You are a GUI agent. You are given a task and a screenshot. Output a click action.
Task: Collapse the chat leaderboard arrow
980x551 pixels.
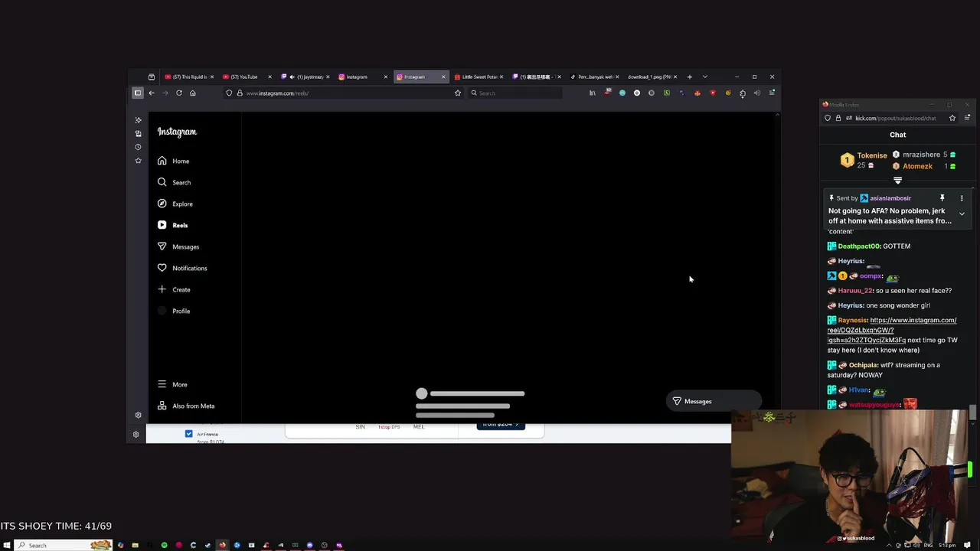[x=898, y=181]
